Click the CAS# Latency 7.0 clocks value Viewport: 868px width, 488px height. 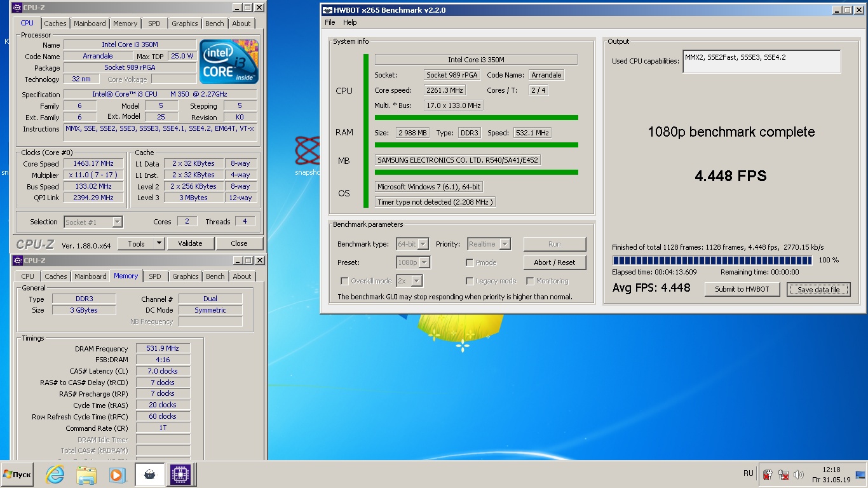163,371
